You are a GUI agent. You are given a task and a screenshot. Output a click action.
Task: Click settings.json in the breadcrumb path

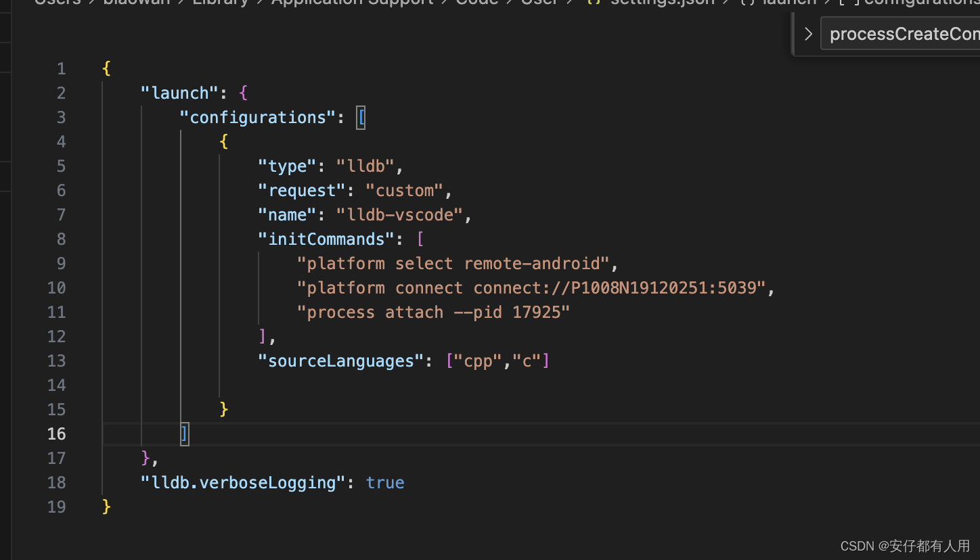pyautogui.click(x=662, y=3)
